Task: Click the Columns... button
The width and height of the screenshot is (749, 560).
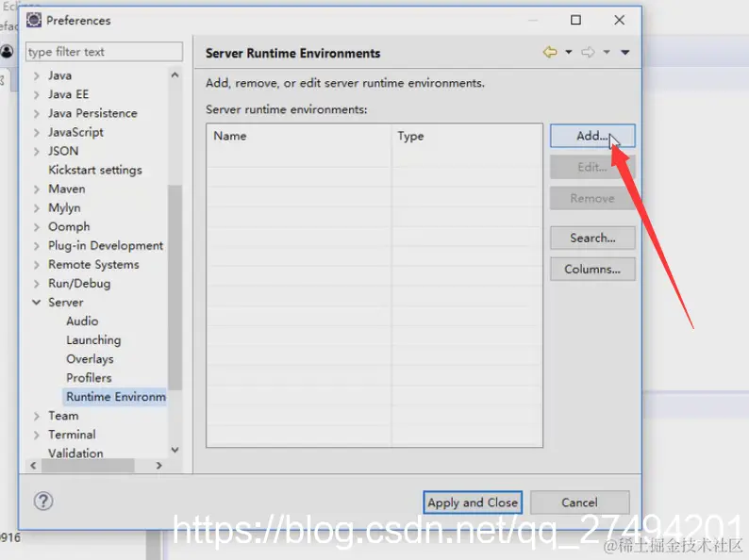Action: [x=592, y=270]
